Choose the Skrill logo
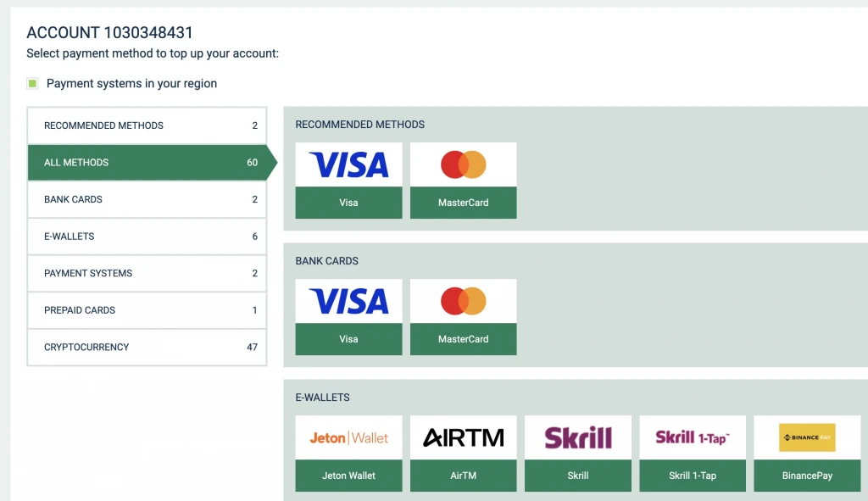The height and width of the screenshot is (501, 868). [x=578, y=437]
